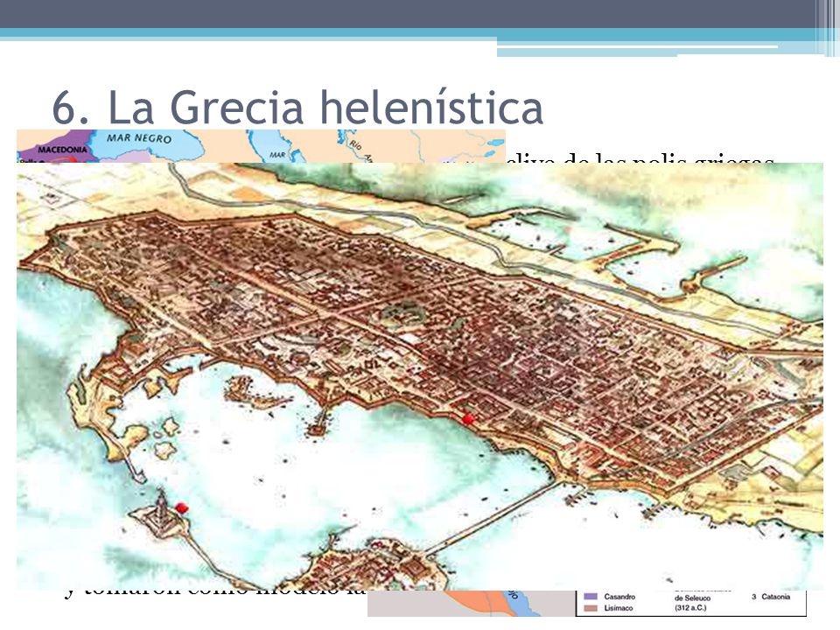This screenshot has height=630, width=840.
Task: Click the "Lisímaco" legend entry
Action: coord(619,609)
